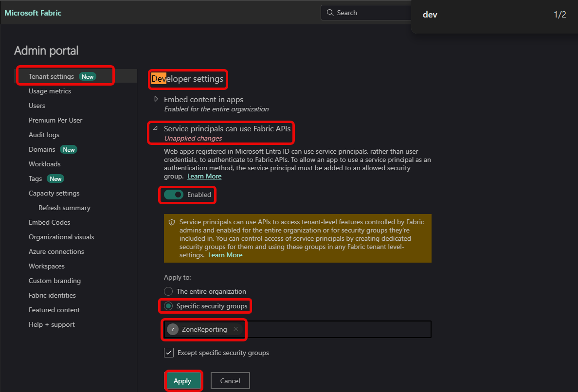Click the search magnifier icon
578x392 pixels.
pyautogui.click(x=330, y=13)
